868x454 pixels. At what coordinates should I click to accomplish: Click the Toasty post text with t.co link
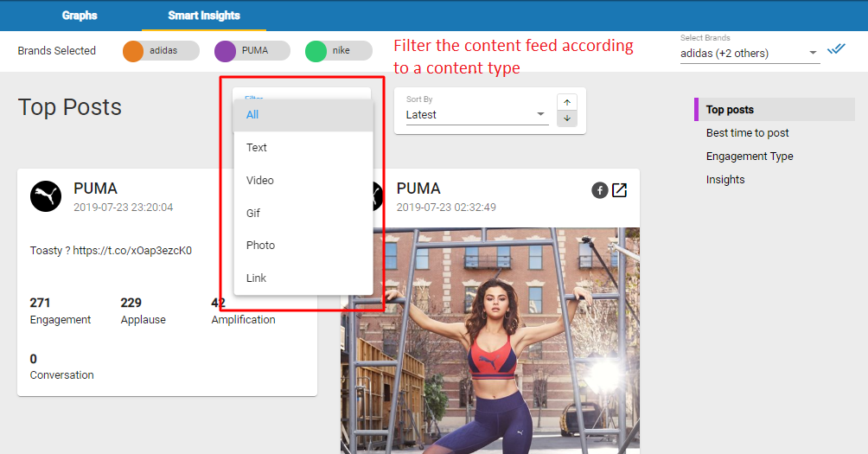[111, 250]
